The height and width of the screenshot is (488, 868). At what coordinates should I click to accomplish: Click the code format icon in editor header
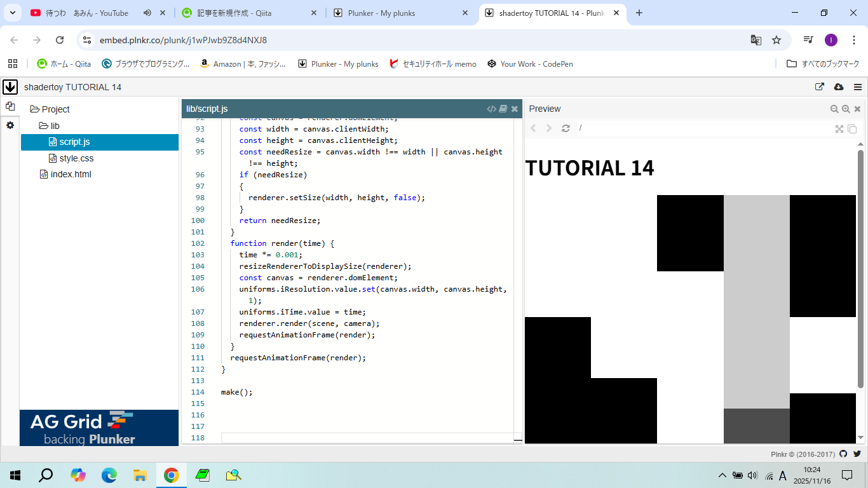(491, 109)
